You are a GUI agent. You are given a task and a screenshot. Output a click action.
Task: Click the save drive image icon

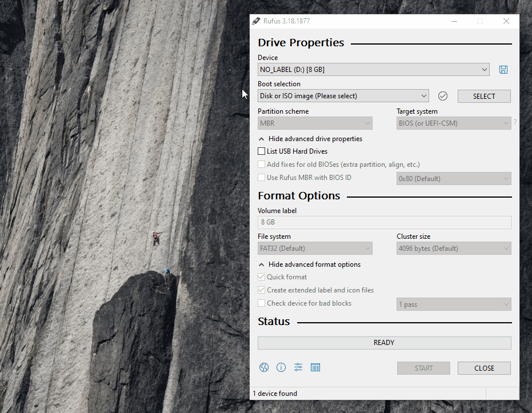[503, 70]
